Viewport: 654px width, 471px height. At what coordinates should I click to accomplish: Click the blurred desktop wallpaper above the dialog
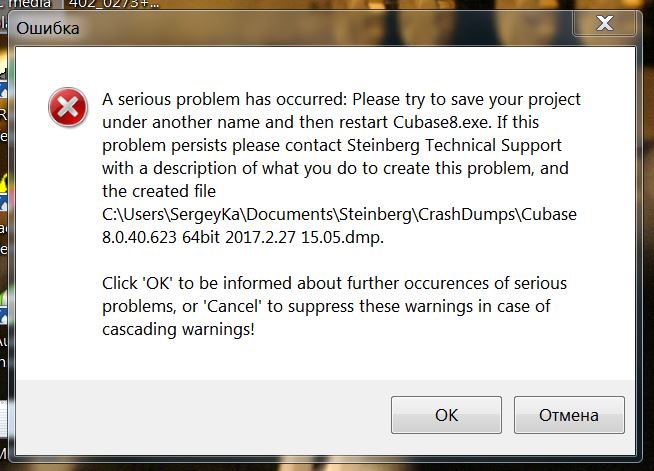click(400, 4)
